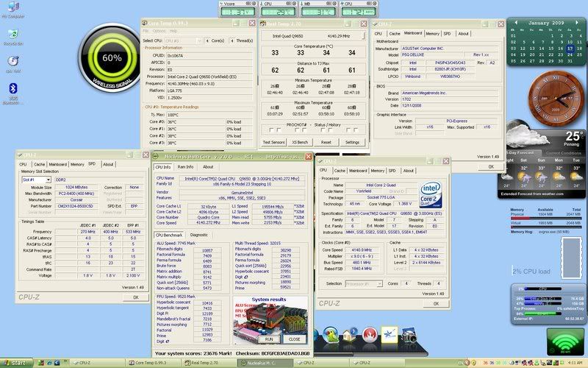Click the Tj. Max 100°C field
This screenshot has height=368, width=588.
click(x=210, y=115)
